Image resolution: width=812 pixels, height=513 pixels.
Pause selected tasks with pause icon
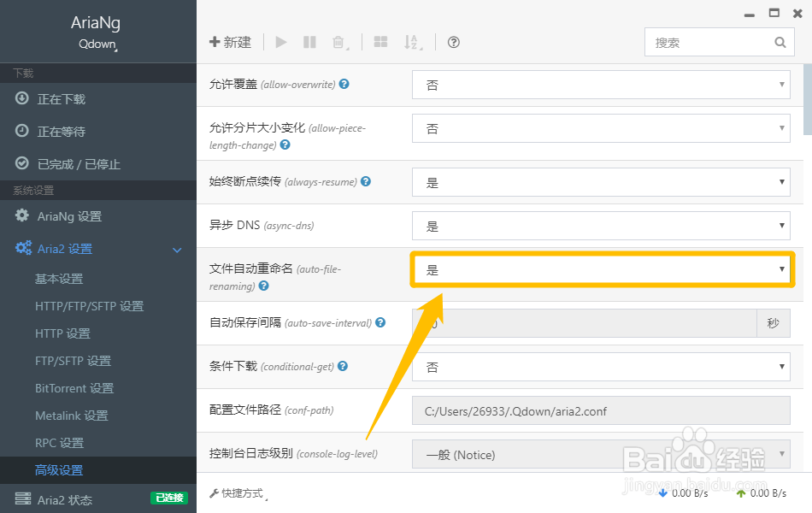[309, 42]
